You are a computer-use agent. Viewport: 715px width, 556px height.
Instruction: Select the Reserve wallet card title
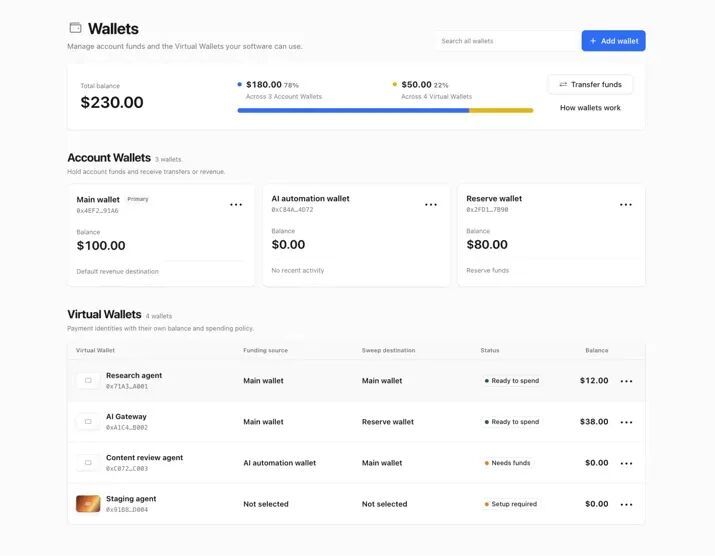click(494, 198)
